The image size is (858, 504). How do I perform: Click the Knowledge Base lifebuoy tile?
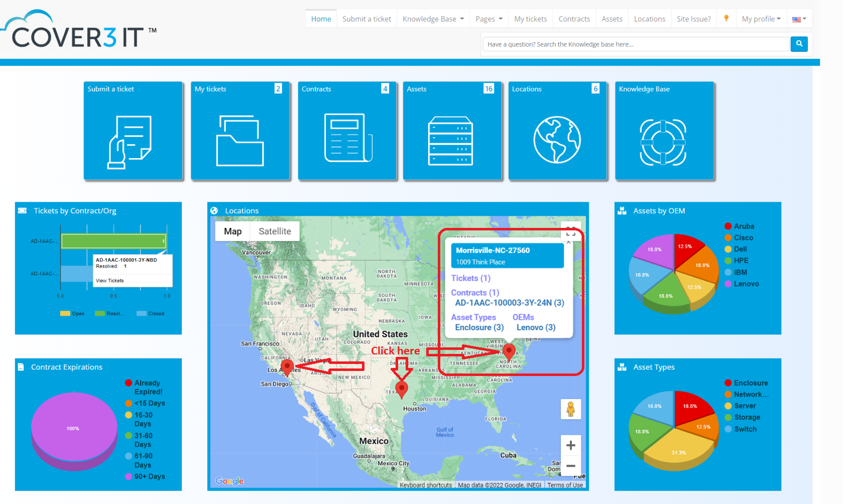tap(664, 142)
